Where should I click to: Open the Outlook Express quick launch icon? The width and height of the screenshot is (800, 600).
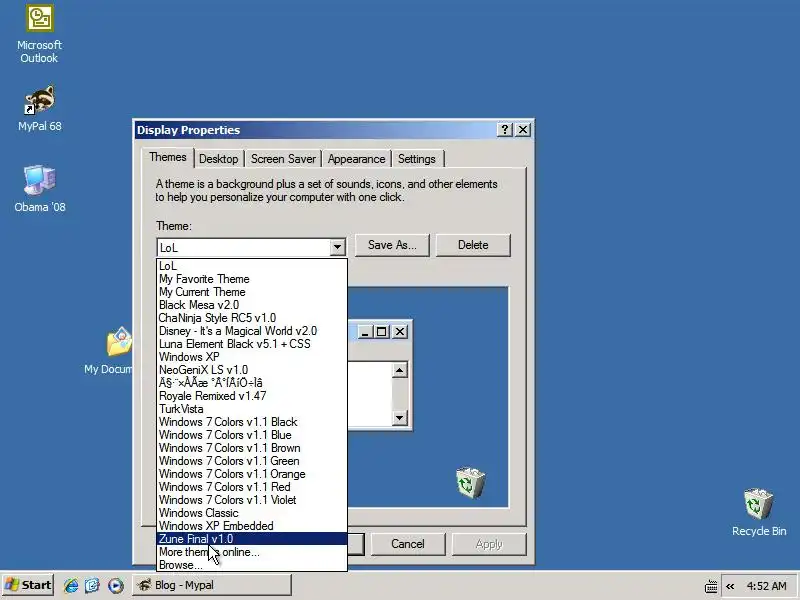(x=92, y=585)
